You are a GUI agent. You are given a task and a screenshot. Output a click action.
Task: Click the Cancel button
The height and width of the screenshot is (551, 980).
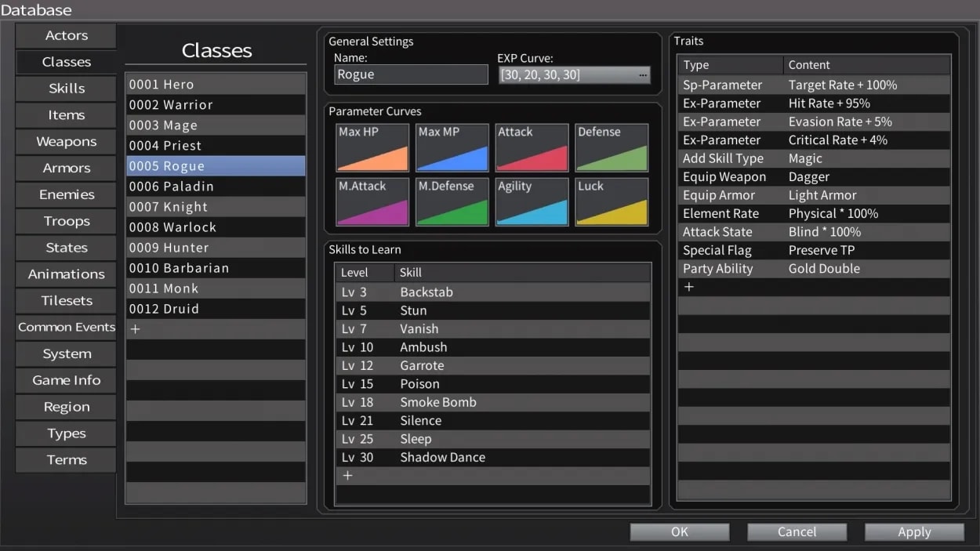(797, 531)
